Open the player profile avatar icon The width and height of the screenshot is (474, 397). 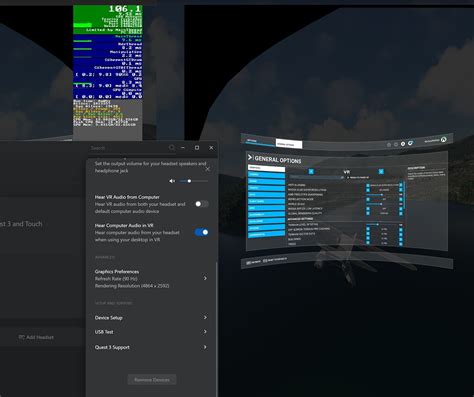[x=444, y=139]
